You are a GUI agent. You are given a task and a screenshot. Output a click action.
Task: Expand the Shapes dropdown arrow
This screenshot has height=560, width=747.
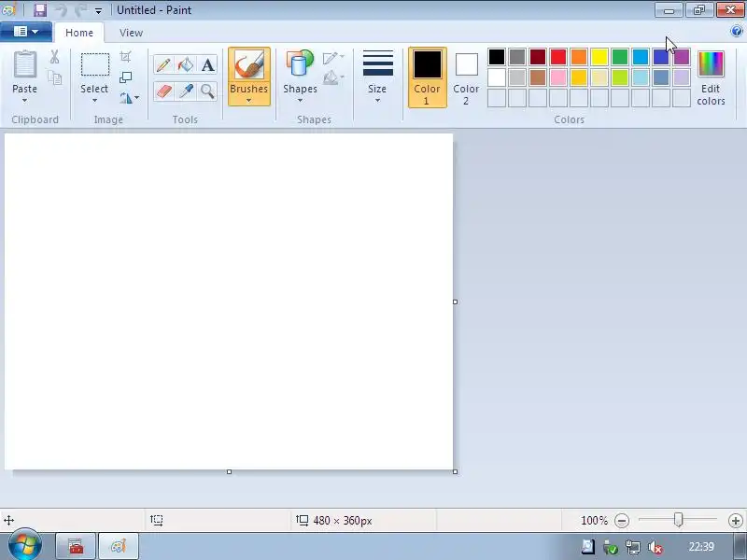300,101
